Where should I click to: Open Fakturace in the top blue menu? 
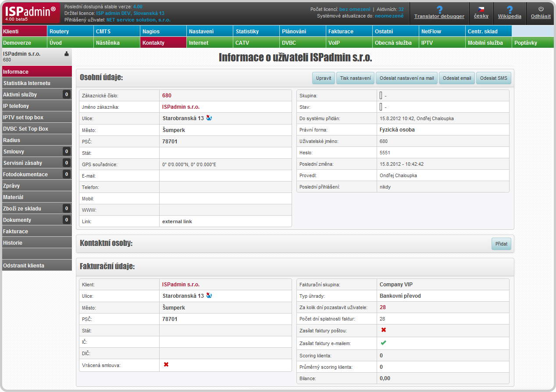point(349,31)
